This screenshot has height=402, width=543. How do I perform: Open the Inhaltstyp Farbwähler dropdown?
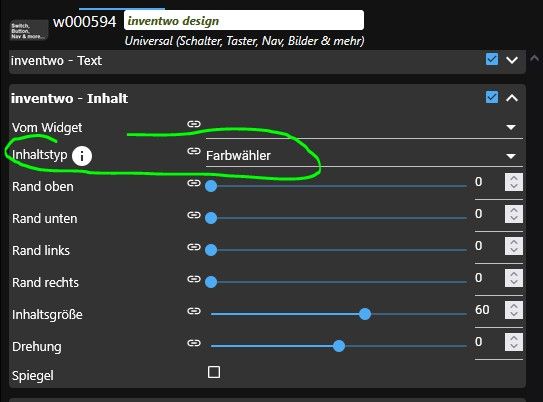point(364,156)
